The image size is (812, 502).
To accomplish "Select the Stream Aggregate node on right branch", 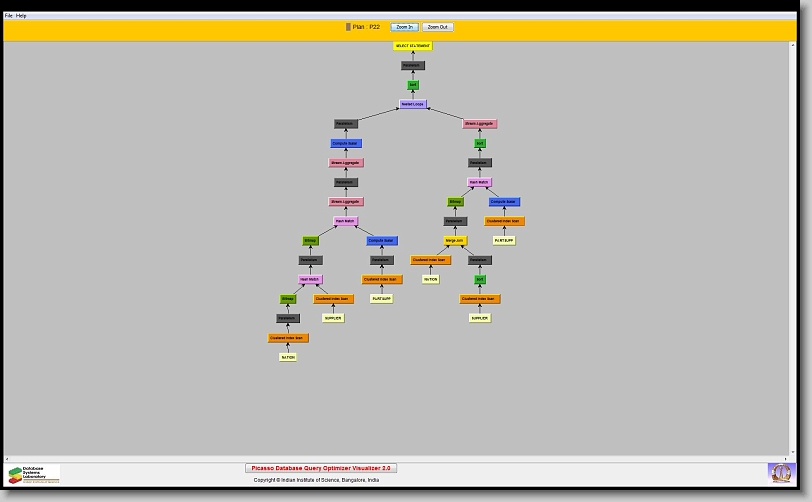I will (479, 124).
